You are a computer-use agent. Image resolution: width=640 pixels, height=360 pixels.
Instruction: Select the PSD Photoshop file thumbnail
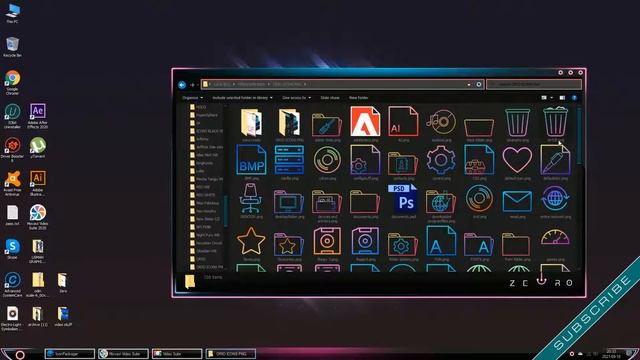point(403,198)
